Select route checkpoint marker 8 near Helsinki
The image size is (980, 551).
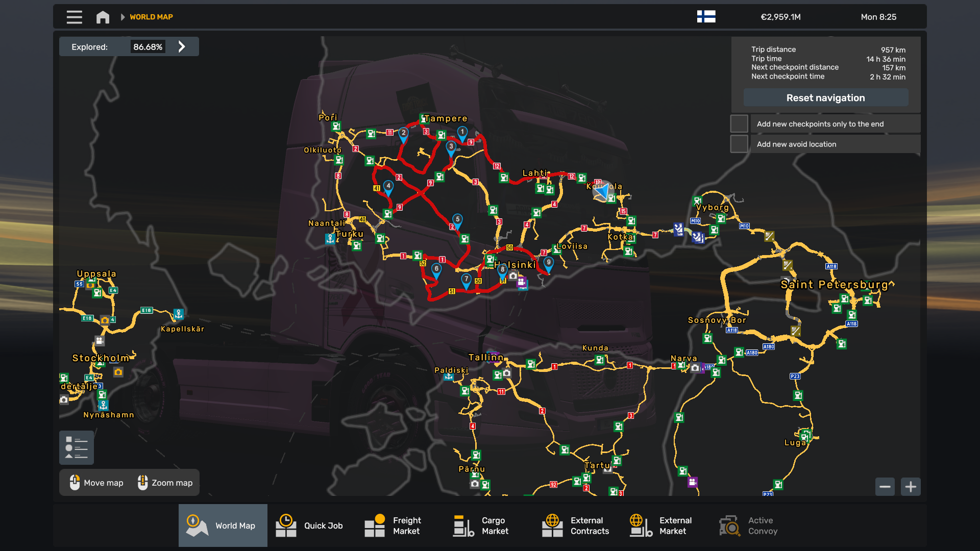click(x=502, y=270)
